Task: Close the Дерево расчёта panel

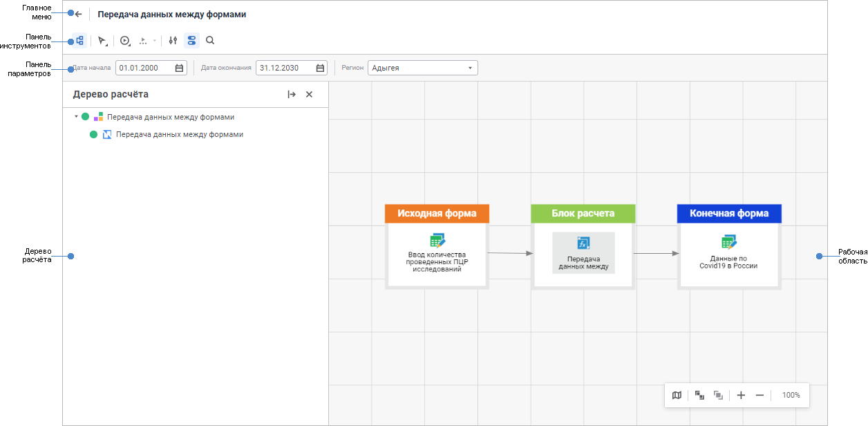Action: [x=309, y=95]
